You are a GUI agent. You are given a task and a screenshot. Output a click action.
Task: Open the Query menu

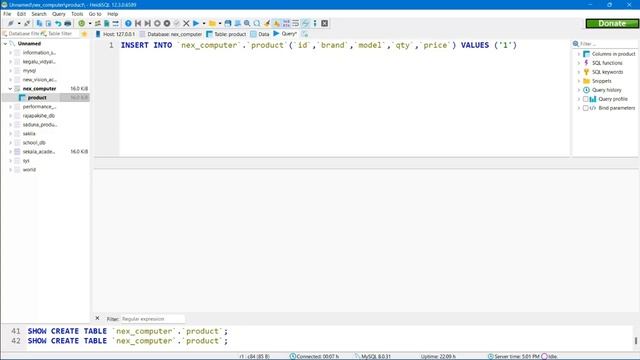pos(59,14)
